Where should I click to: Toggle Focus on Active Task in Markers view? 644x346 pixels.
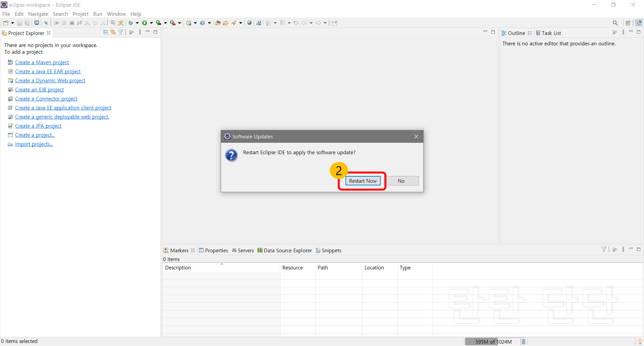(614, 250)
